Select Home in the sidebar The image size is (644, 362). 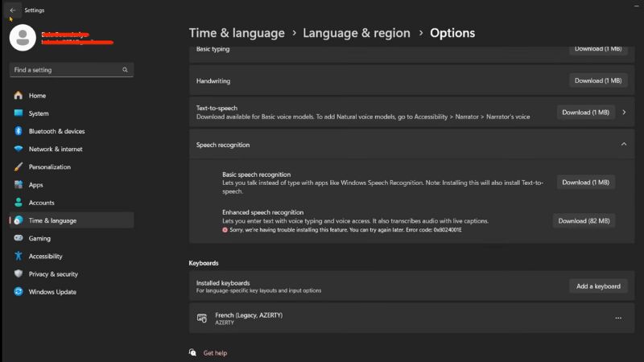pyautogui.click(x=37, y=96)
